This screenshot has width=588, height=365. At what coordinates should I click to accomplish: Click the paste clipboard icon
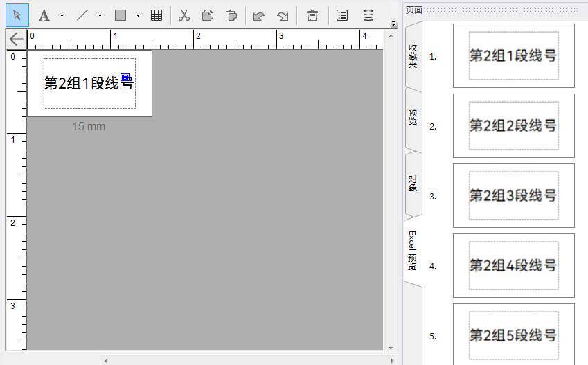click(x=231, y=15)
